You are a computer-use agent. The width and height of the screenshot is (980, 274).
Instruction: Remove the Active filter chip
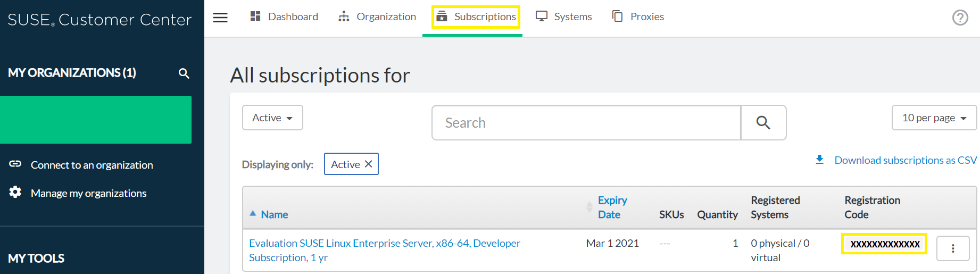pos(368,164)
